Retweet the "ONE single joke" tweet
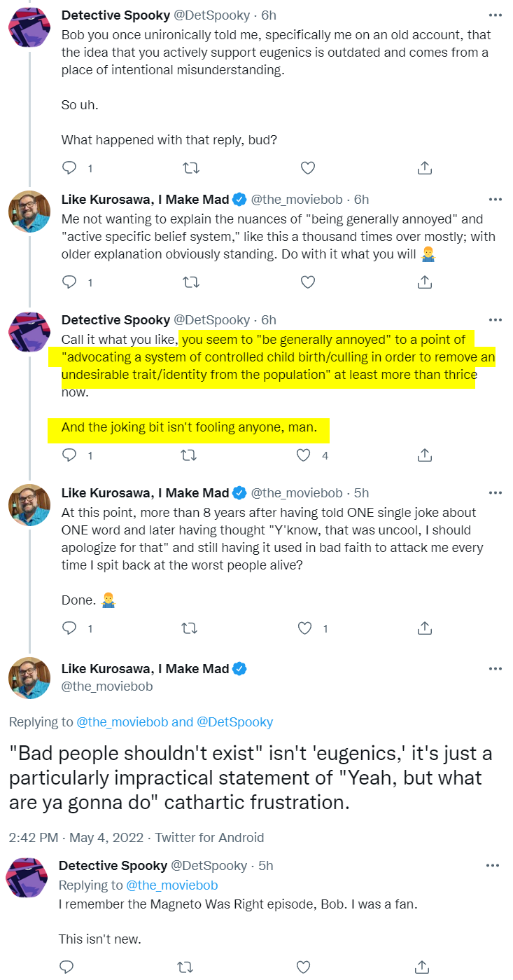 (x=190, y=628)
